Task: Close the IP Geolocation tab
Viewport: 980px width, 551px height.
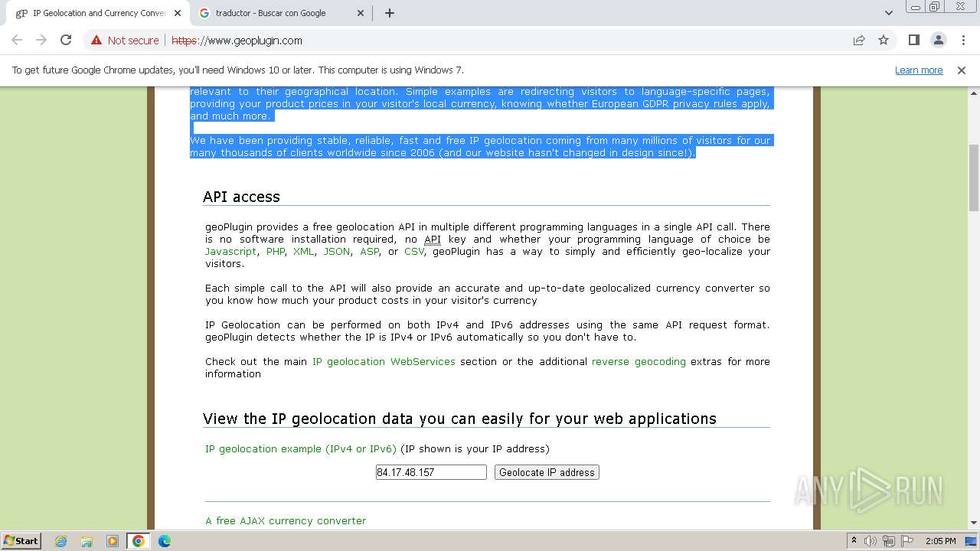Action: [x=178, y=13]
